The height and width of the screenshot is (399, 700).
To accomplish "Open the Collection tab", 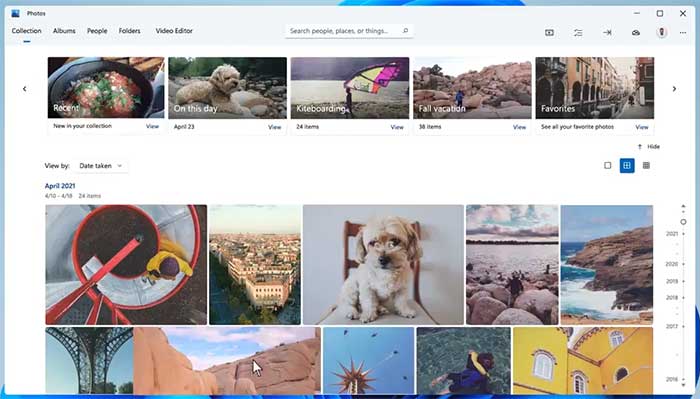I will 26,31.
